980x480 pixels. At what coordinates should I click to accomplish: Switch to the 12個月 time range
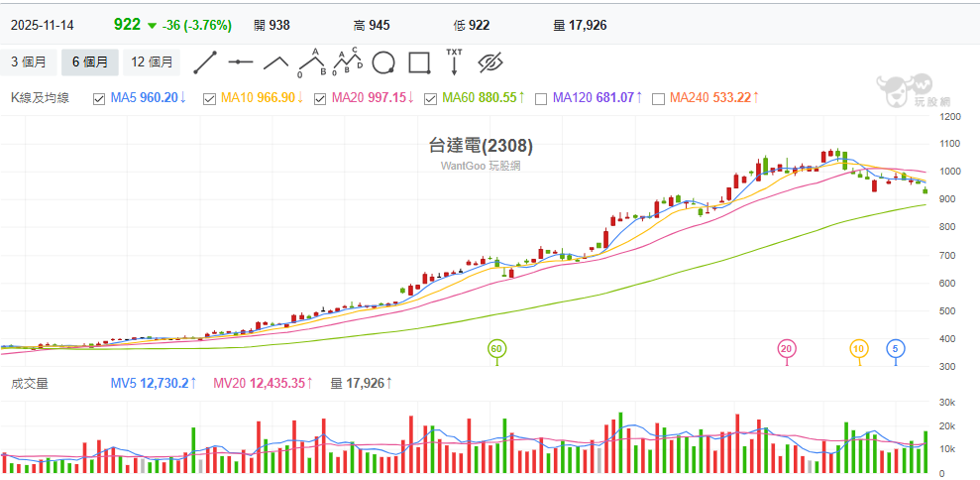pos(153,62)
